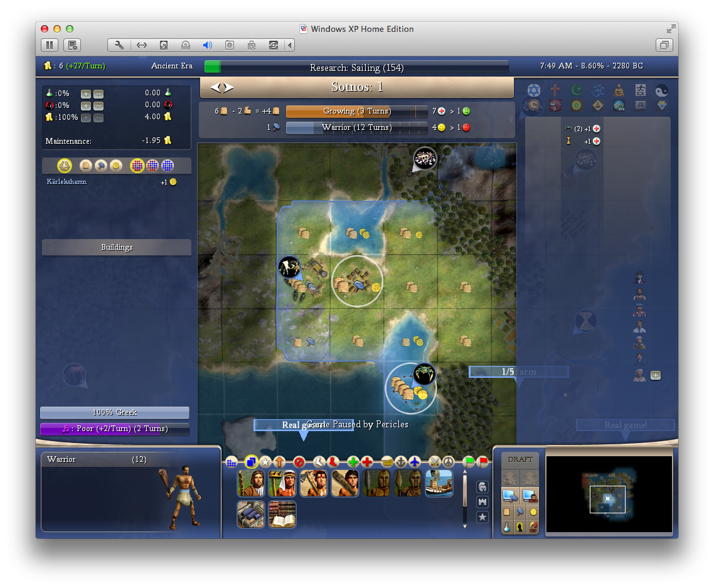This screenshot has width=714, height=588.
Task: Toggle the highlighted blue overlapping squares icon
Action: 251,462
